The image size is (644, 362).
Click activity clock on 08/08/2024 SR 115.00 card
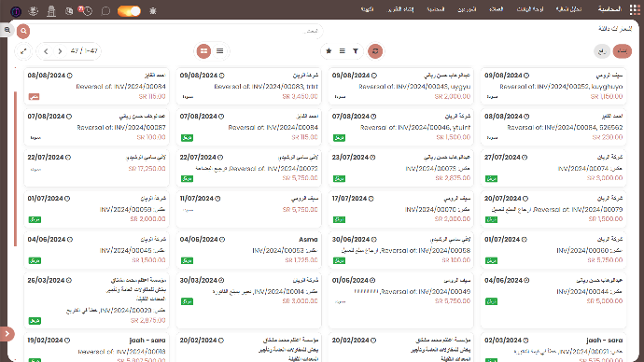click(x=70, y=76)
